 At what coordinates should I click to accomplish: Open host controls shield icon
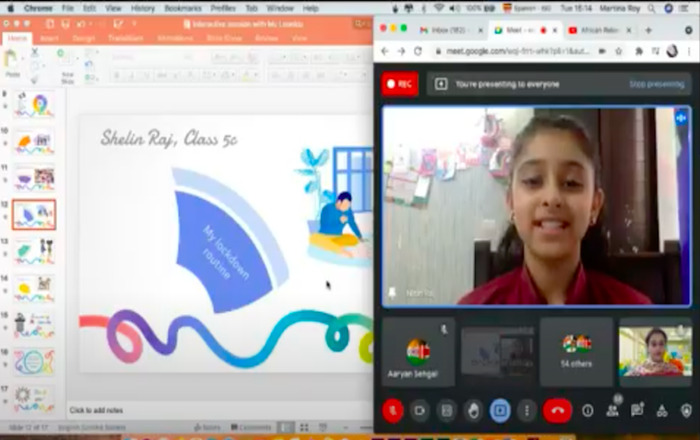[x=687, y=411]
